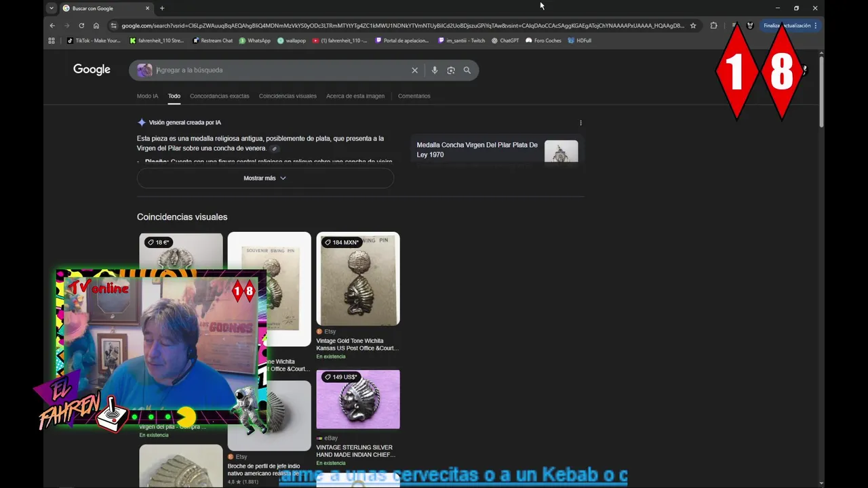The width and height of the screenshot is (868, 488).
Task: Open a new browser tab
Action: 162,8
